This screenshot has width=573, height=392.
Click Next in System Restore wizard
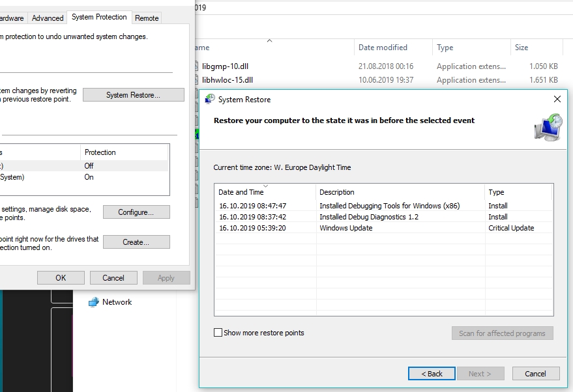point(480,373)
